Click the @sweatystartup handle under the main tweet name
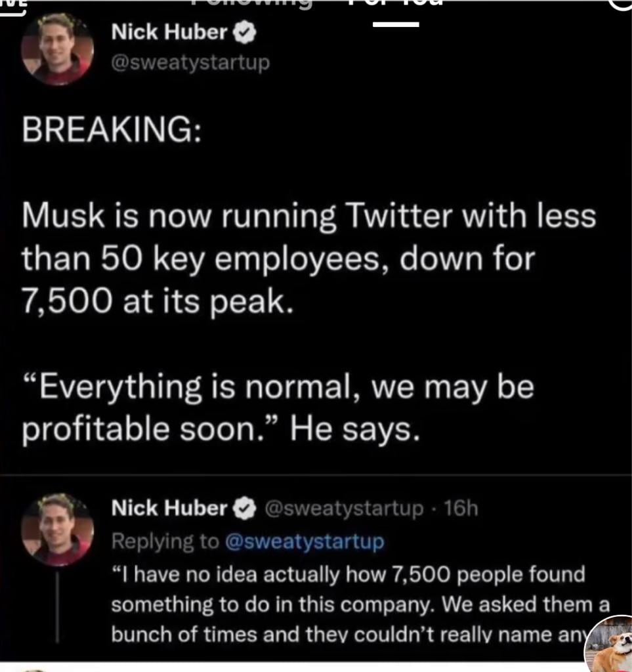The width and height of the screenshot is (632, 672). 190,64
